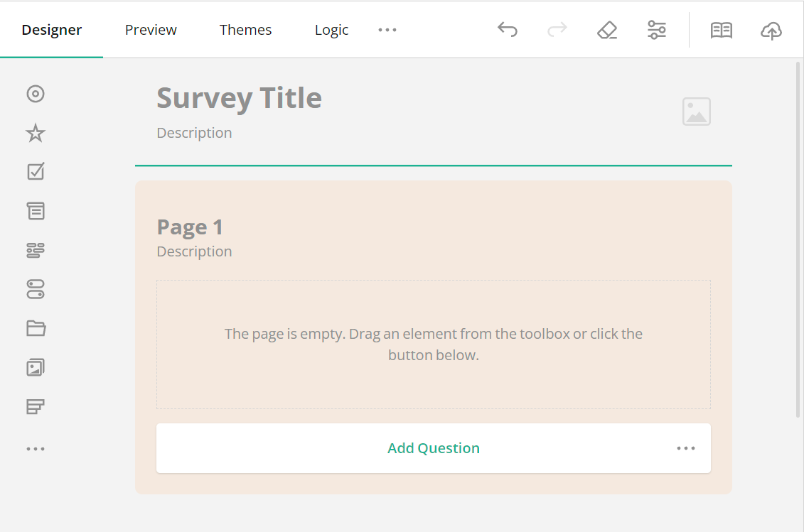The height and width of the screenshot is (532, 804).
Task: Open the cloud upload icon
Action: coord(771,30)
